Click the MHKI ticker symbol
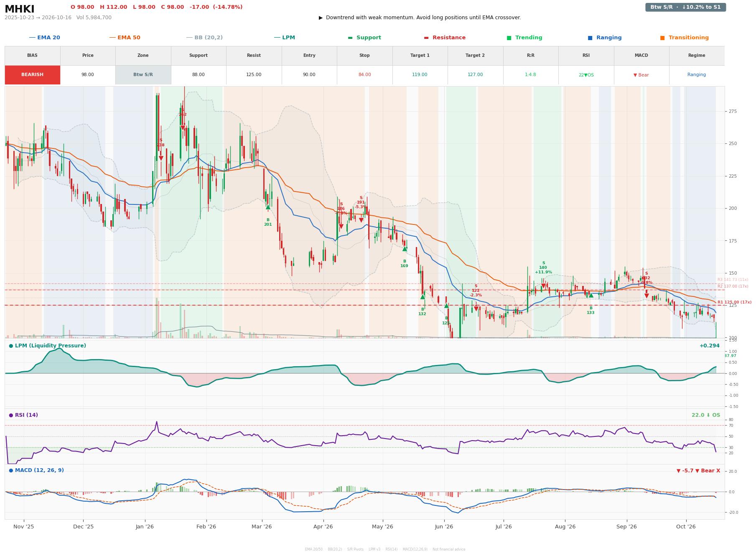The width and height of the screenshot is (756, 556). (20, 9)
